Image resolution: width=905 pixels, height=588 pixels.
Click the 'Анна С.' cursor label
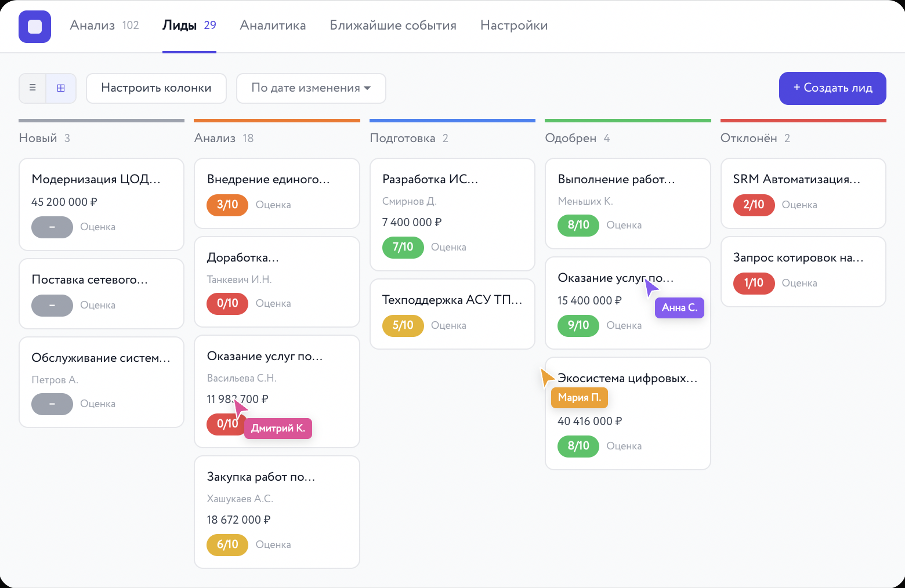[679, 308]
